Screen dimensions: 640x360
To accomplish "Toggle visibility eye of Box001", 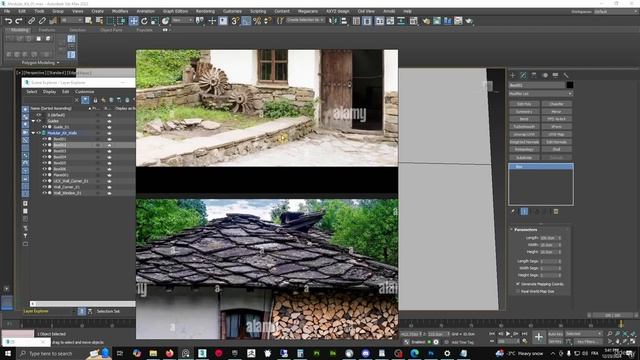I will click(44, 139).
